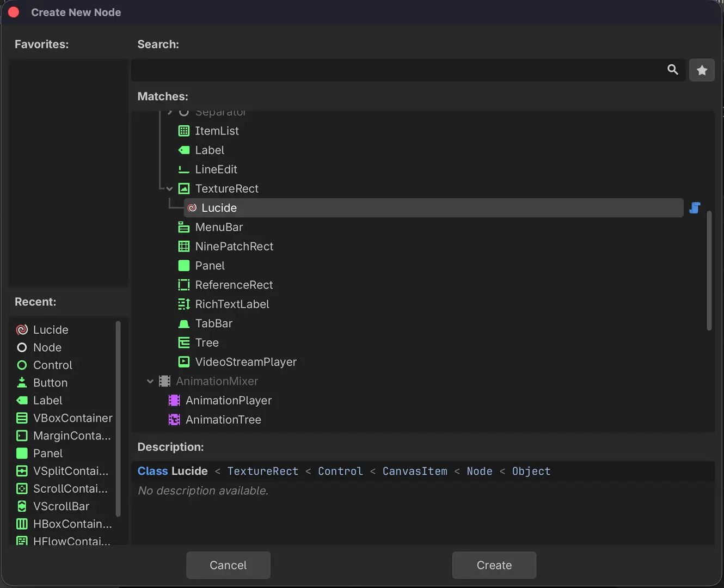Click the Matches list vertical scrollbar
Image resolution: width=724 pixels, height=588 pixels.
[709, 271]
